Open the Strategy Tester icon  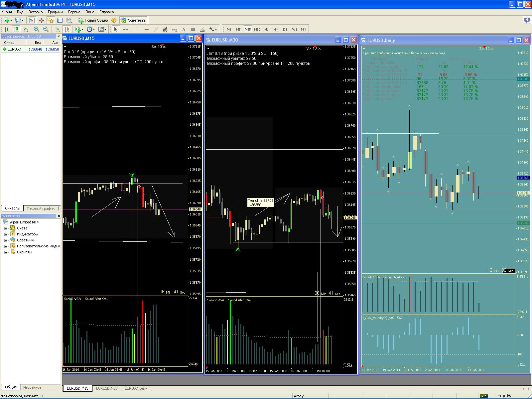pos(69,20)
